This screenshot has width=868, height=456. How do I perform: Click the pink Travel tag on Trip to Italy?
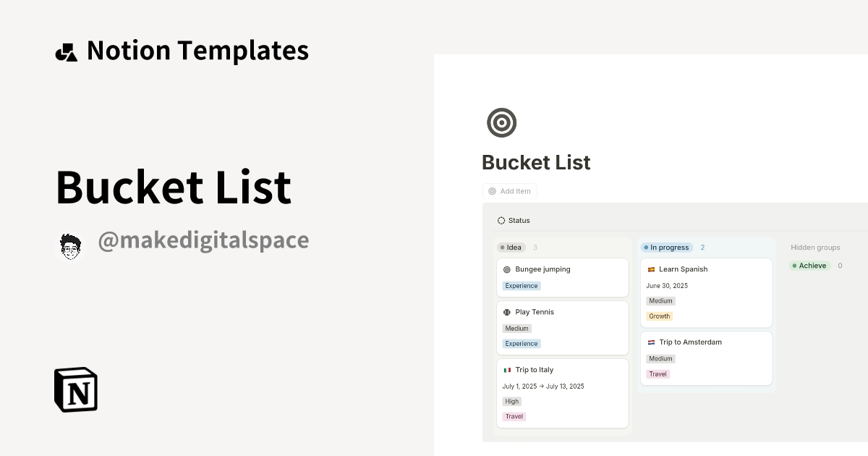coord(514,416)
